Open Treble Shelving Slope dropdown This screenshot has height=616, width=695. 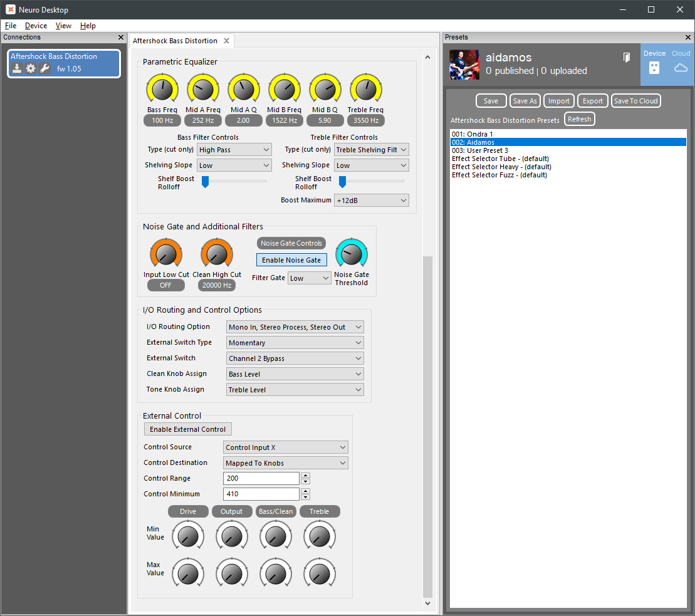[x=372, y=165]
